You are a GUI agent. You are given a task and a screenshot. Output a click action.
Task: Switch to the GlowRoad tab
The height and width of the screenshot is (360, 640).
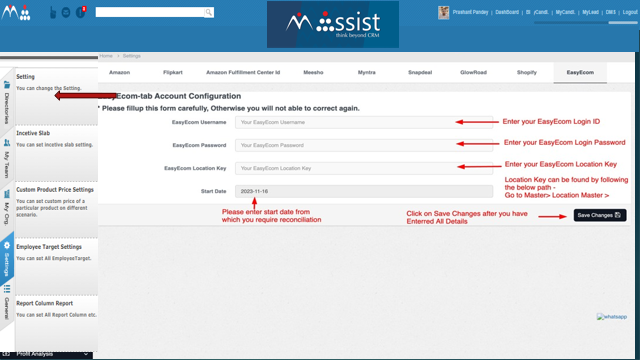(x=473, y=72)
